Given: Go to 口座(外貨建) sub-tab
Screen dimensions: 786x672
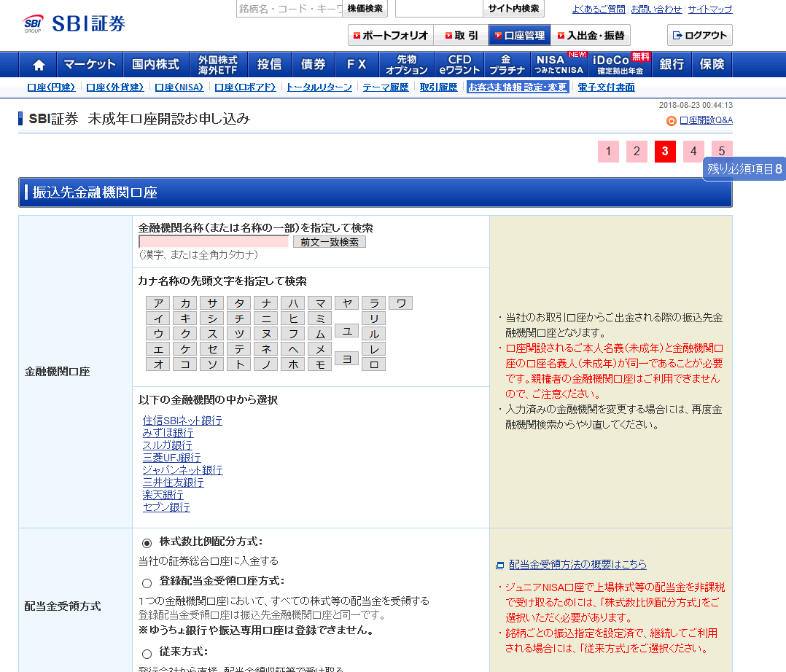Looking at the screenshot, I should point(114,87).
